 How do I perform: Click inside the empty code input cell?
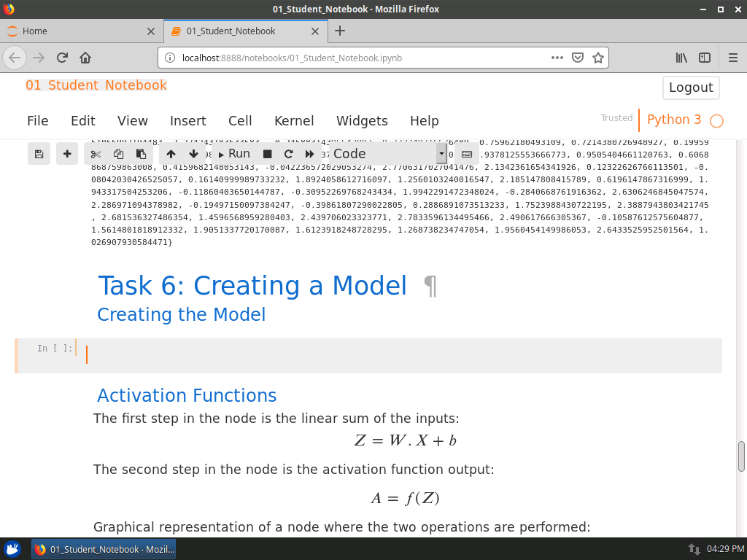point(292,354)
